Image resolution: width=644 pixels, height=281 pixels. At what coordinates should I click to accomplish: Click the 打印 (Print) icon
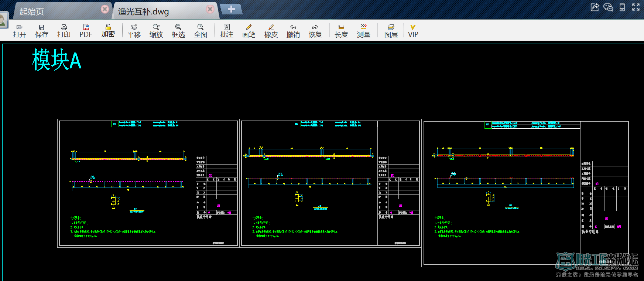point(64,31)
